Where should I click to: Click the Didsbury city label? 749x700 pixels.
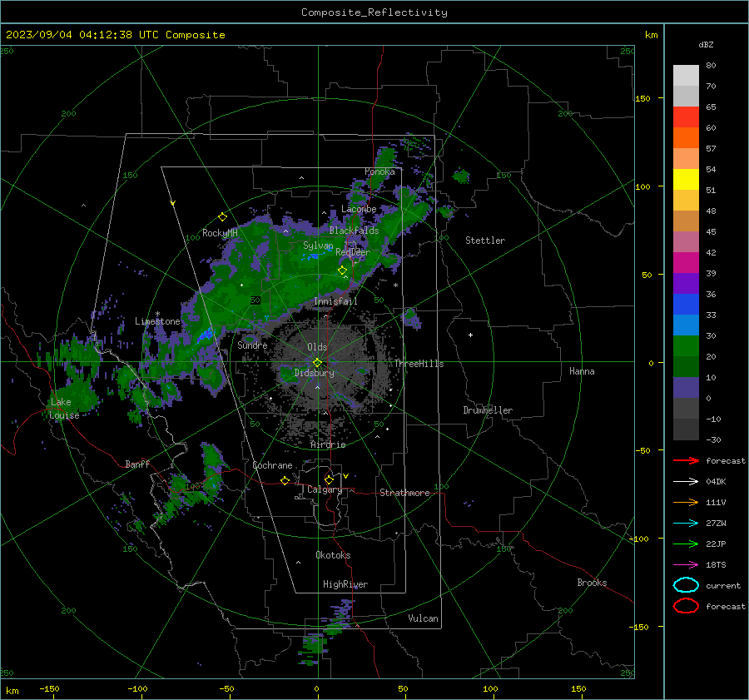(314, 373)
